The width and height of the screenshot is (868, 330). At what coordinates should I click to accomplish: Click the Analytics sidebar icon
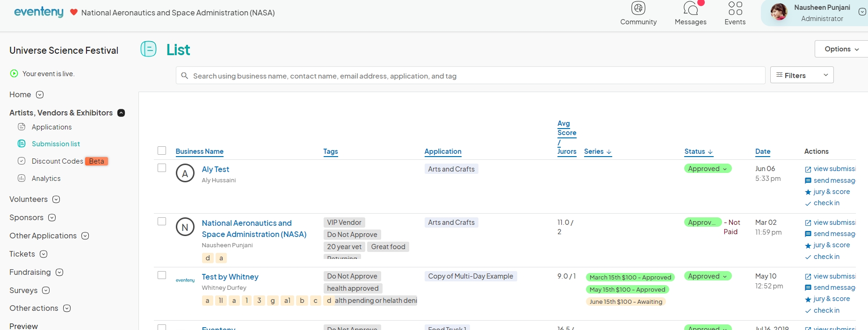pos(22,178)
